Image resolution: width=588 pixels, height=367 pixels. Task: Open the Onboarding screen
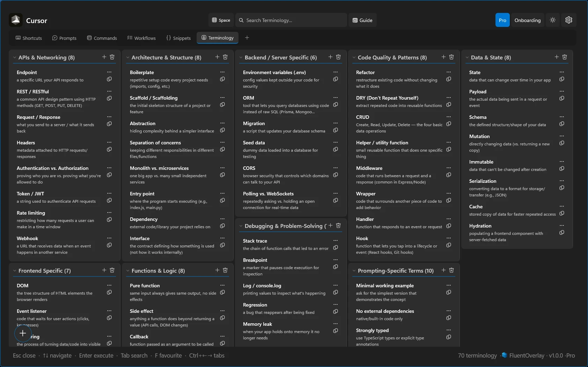click(527, 20)
